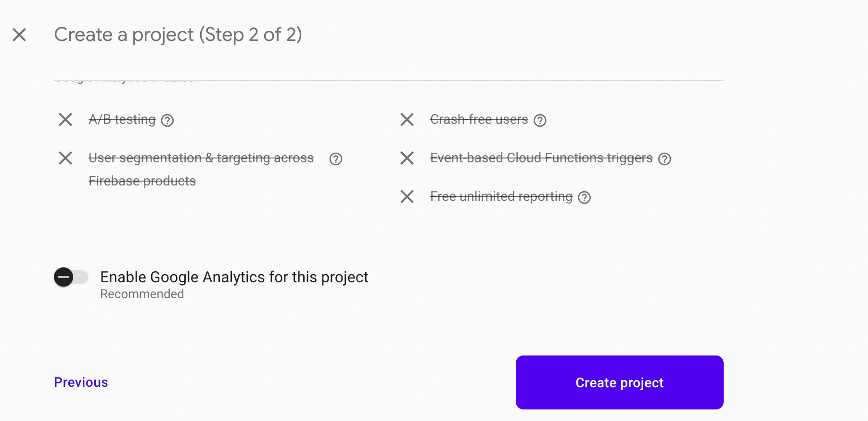Click X mark beside Event-based Cloud Functions
The width and height of the screenshot is (868, 421).
click(407, 158)
